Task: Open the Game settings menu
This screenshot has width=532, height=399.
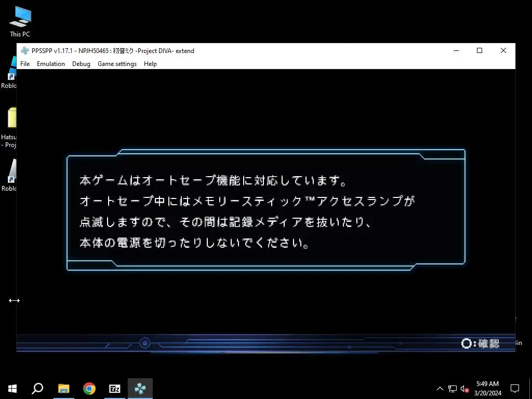Action: tap(117, 64)
